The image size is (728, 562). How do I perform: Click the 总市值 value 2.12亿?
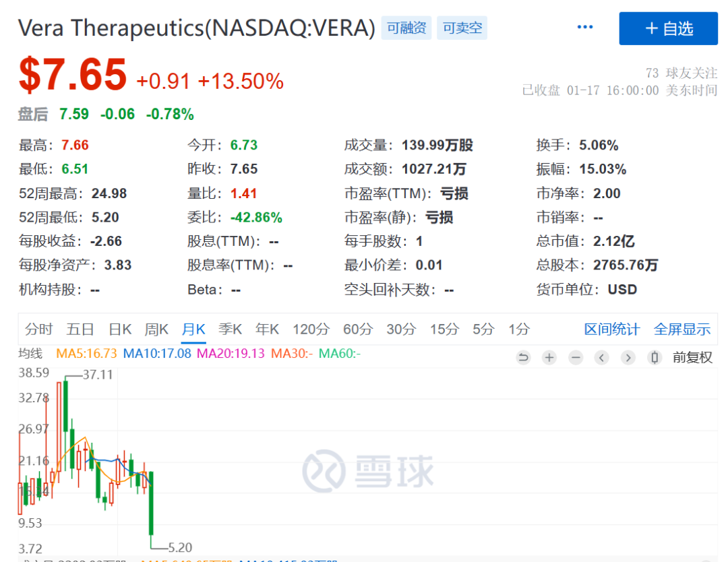click(613, 241)
